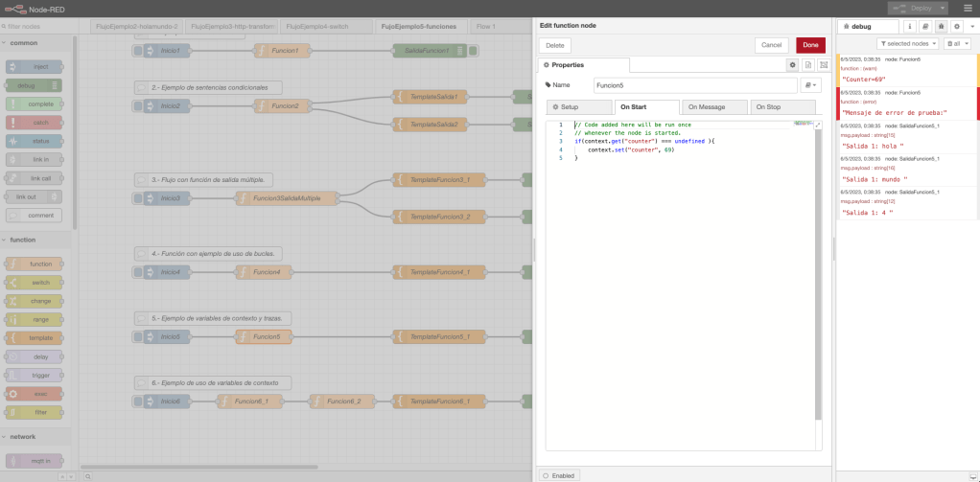980x482 pixels.
Task: Open the node description document icon
Action: tap(807, 65)
